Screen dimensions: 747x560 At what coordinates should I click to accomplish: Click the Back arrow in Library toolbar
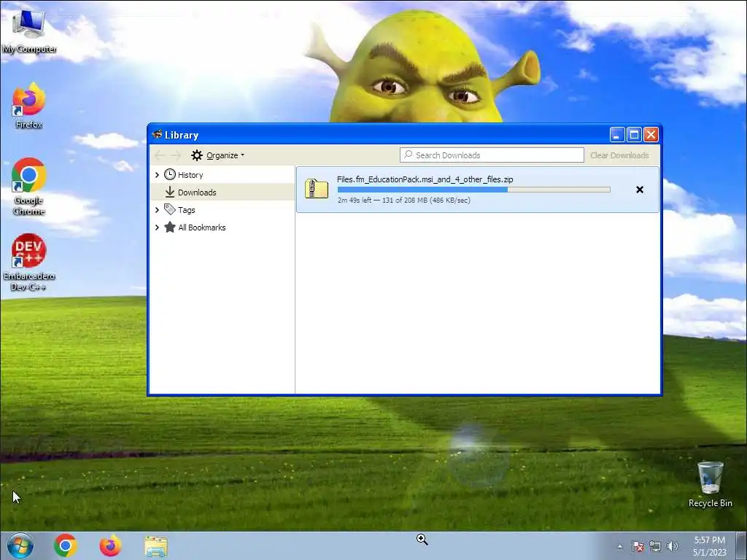point(160,155)
